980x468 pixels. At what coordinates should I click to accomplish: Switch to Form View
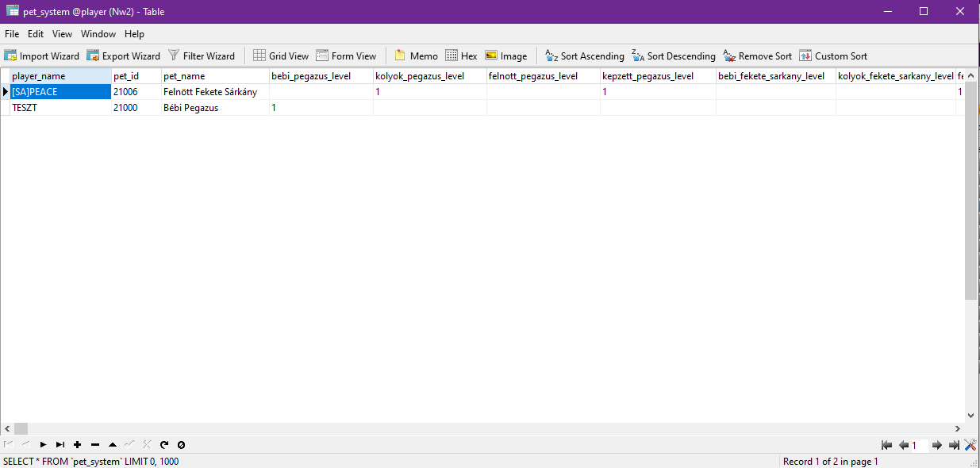346,56
